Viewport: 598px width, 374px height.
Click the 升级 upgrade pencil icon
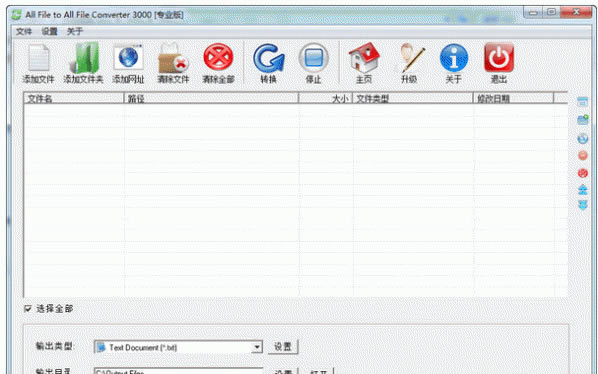coord(409,58)
